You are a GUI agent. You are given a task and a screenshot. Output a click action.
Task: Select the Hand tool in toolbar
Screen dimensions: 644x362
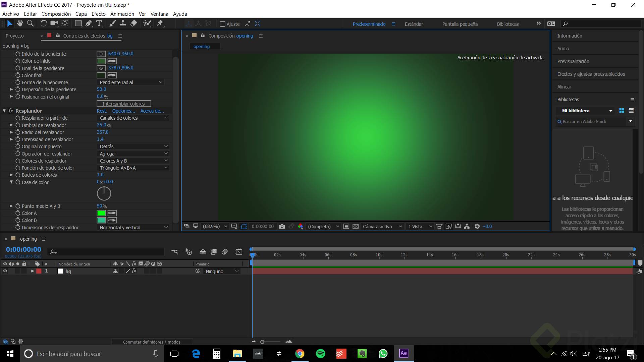pyautogui.click(x=20, y=23)
